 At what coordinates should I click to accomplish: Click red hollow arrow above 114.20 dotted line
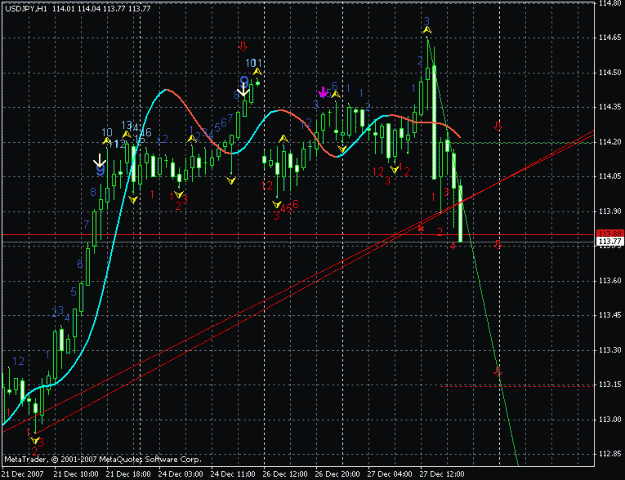pyautogui.click(x=497, y=126)
